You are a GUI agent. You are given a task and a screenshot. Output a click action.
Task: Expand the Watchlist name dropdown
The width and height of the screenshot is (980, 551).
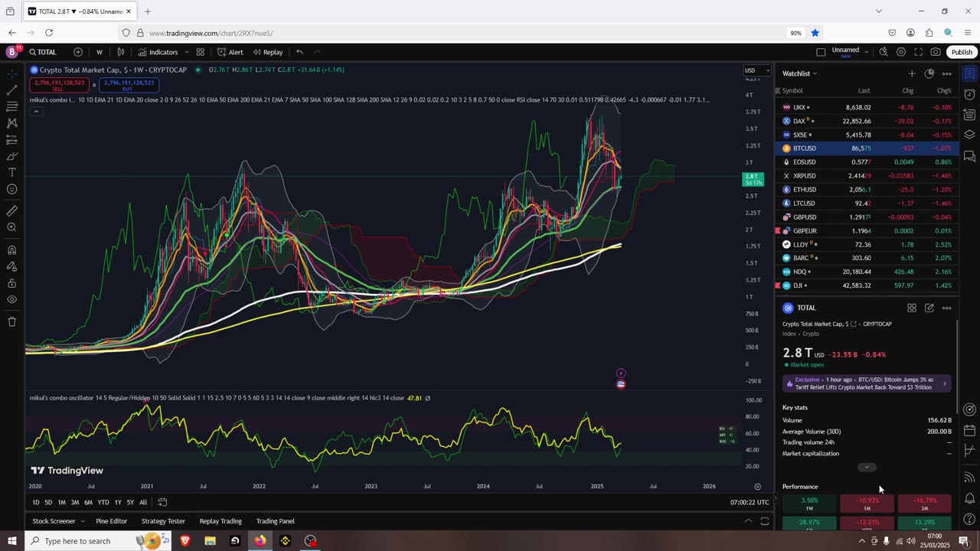pos(799,73)
